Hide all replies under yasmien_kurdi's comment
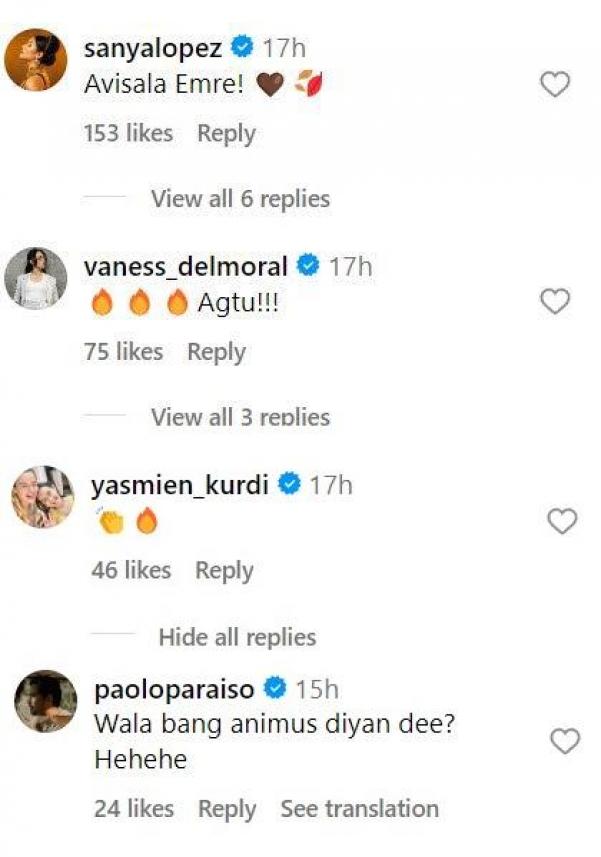601x857 pixels. tap(235, 636)
